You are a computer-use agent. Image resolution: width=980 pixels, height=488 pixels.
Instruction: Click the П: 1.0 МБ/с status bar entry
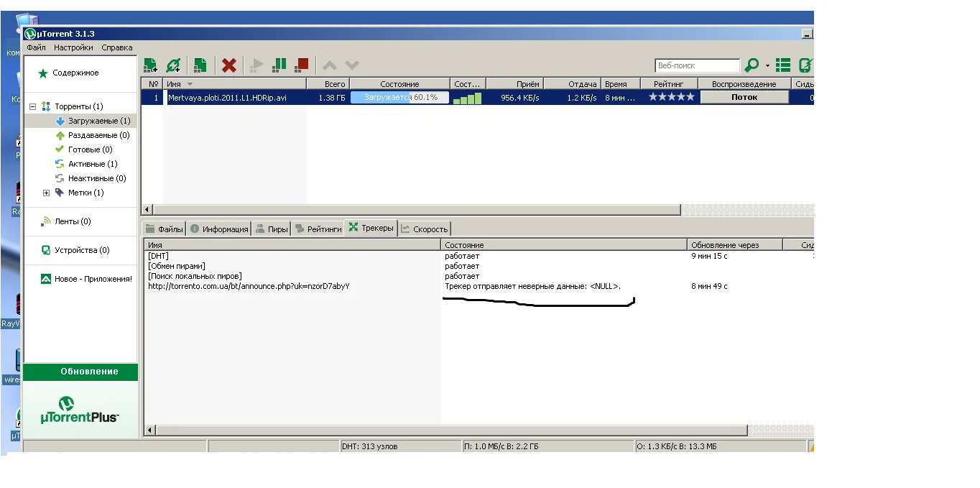(548, 446)
